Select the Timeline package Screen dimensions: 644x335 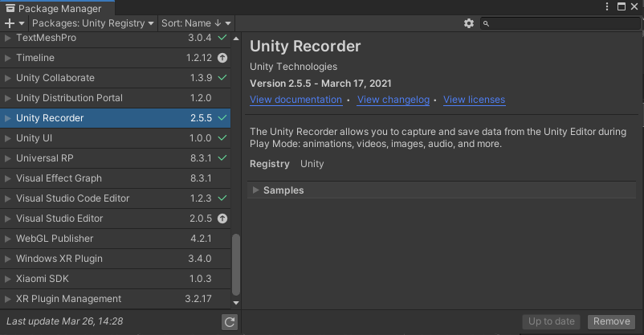click(x=115, y=58)
